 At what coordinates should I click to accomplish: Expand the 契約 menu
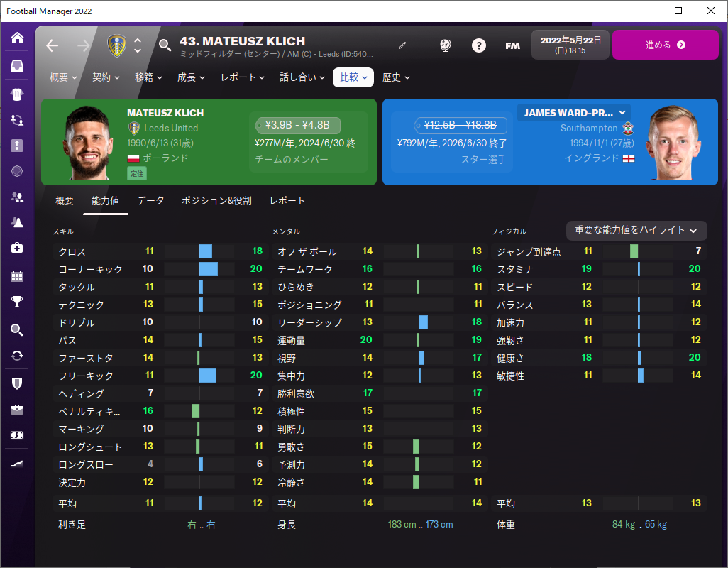[106, 77]
